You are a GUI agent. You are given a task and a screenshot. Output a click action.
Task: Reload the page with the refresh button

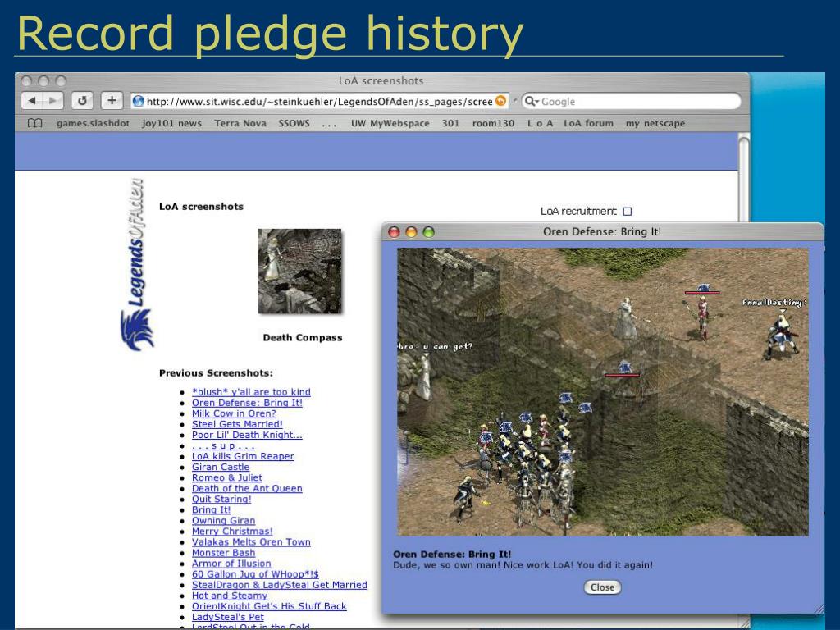tap(82, 101)
